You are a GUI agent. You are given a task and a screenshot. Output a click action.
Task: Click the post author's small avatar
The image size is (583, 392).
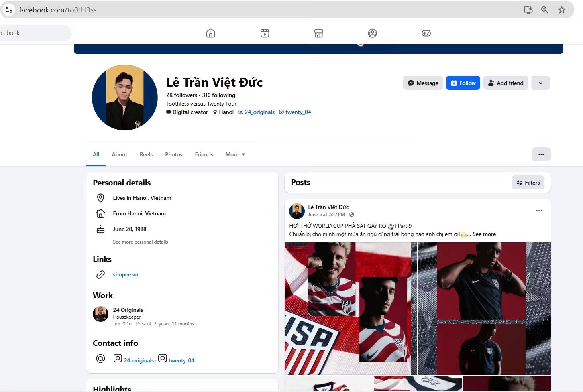pos(297,211)
